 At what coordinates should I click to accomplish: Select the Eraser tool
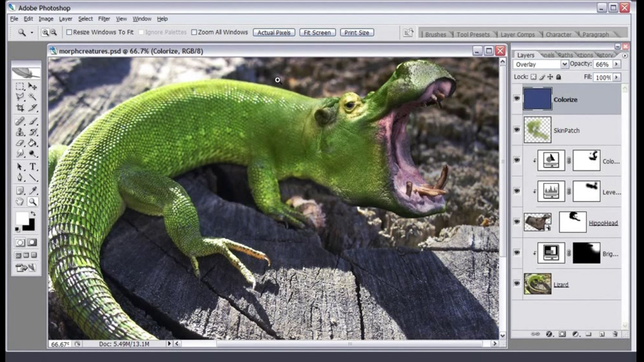(x=20, y=143)
